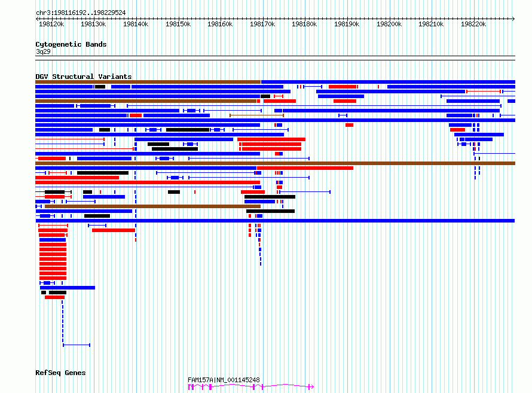This screenshot has width=532, height=393.
Task: Click the 198160k ruler tick label
Action: tap(220, 24)
